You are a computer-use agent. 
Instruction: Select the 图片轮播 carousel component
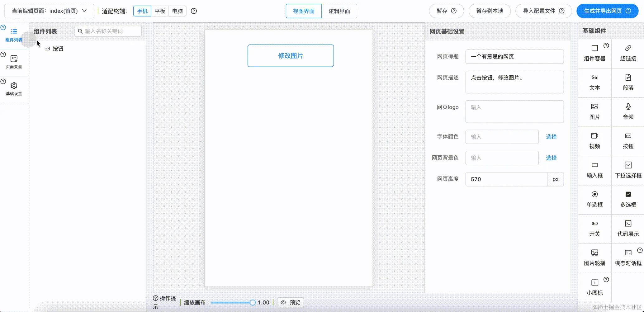(594, 258)
